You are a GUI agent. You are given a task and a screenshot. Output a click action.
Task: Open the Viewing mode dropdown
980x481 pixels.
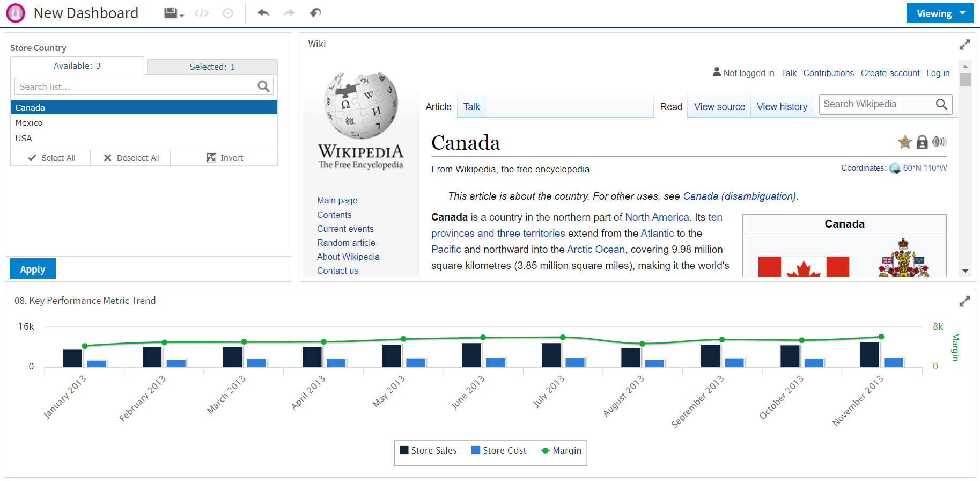940,13
